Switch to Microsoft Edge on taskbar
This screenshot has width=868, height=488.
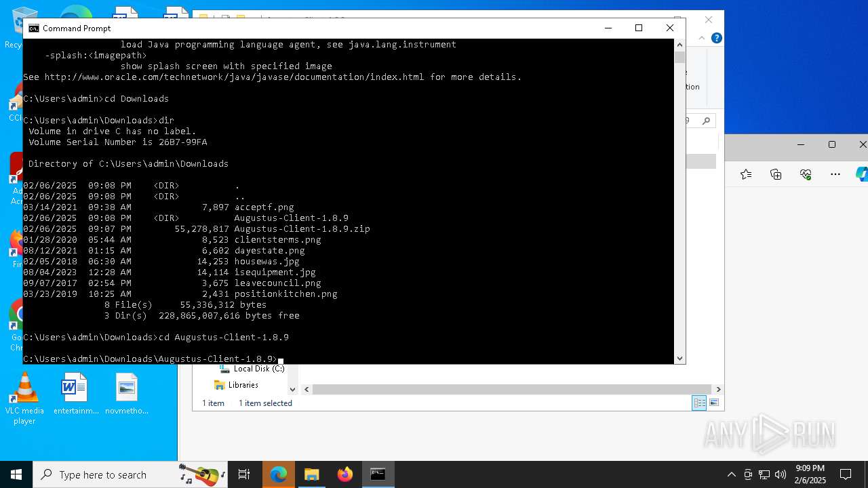[279, 474]
